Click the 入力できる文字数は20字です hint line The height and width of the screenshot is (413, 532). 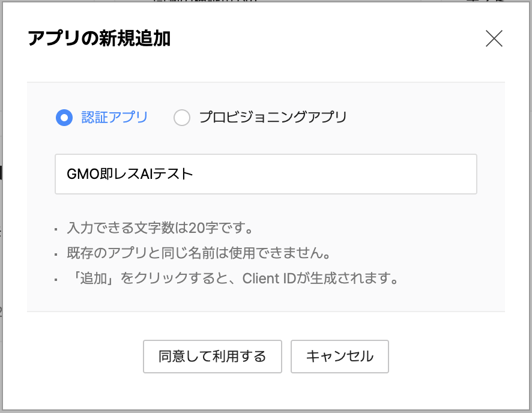coord(159,229)
